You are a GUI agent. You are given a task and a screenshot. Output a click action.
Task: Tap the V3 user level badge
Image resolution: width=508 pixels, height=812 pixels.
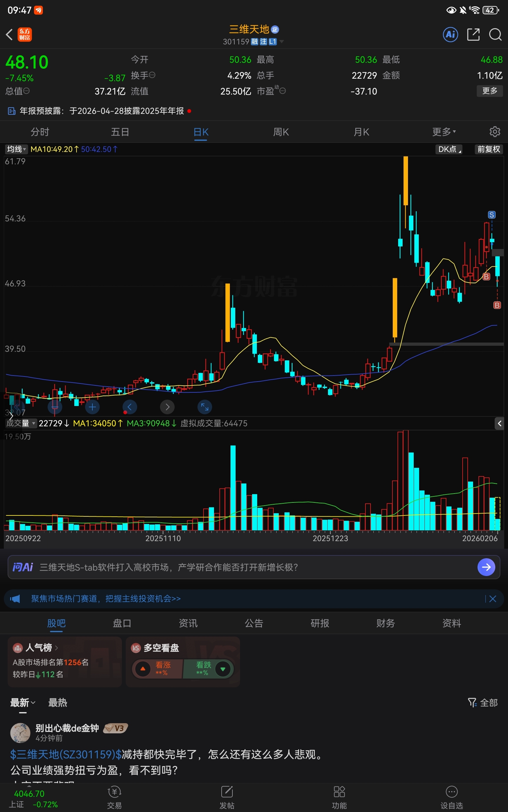(x=115, y=729)
